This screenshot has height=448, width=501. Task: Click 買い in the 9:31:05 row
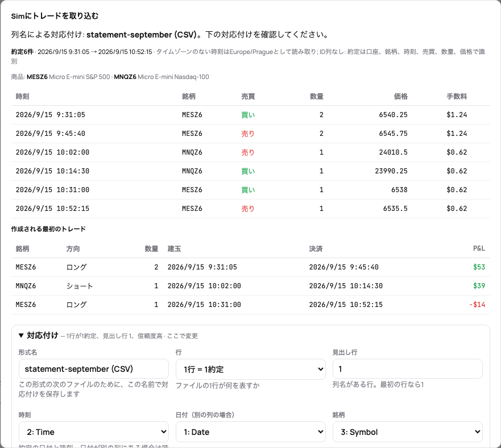click(248, 115)
